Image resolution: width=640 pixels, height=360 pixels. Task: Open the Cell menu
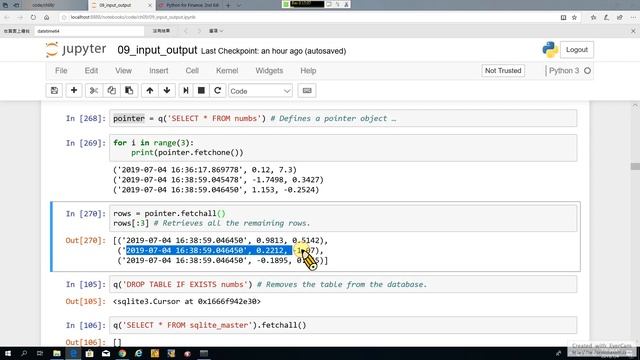[x=192, y=71]
